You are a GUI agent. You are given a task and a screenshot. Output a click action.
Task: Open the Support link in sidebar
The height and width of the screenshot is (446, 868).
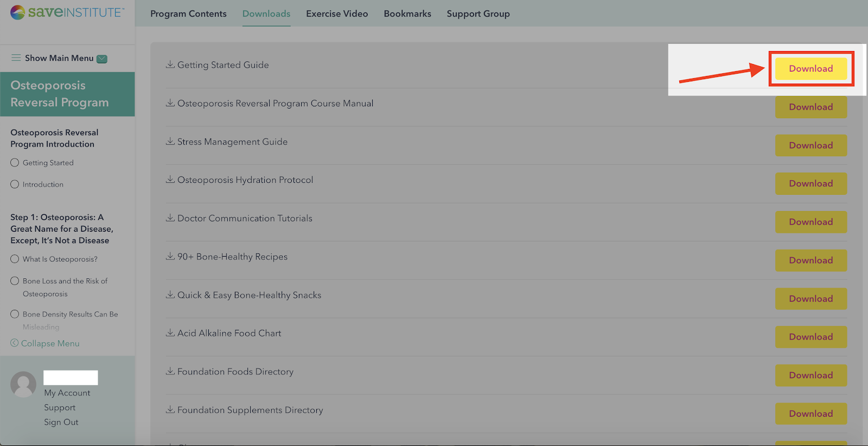coord(60,407)
